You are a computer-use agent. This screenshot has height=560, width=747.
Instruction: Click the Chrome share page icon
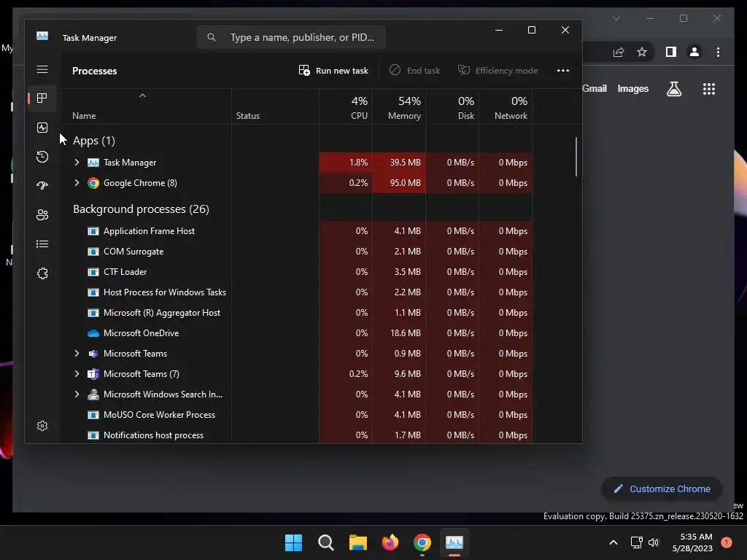(x=619, y=52)
